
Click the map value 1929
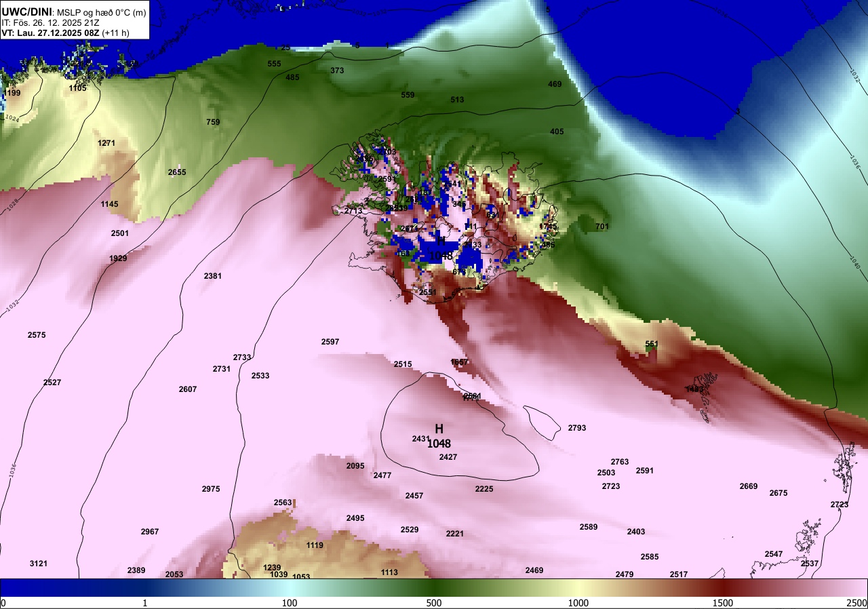coord(118,258)
